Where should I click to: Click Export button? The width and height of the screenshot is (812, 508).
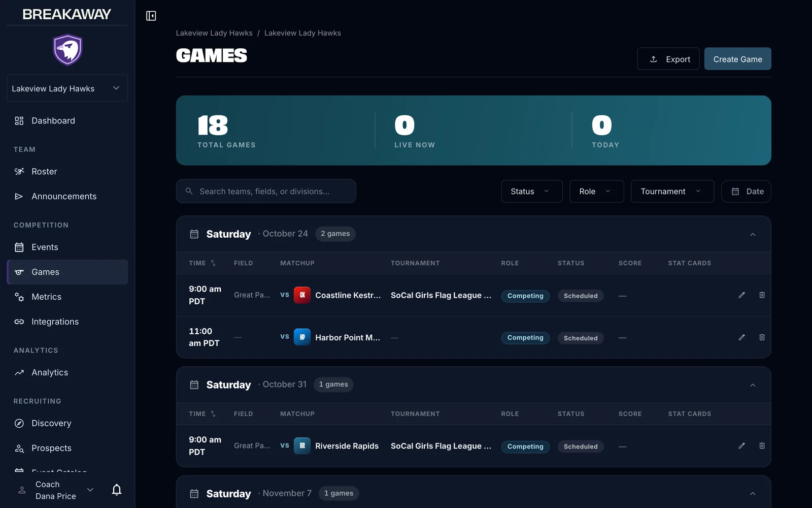[x=668, y=59]
